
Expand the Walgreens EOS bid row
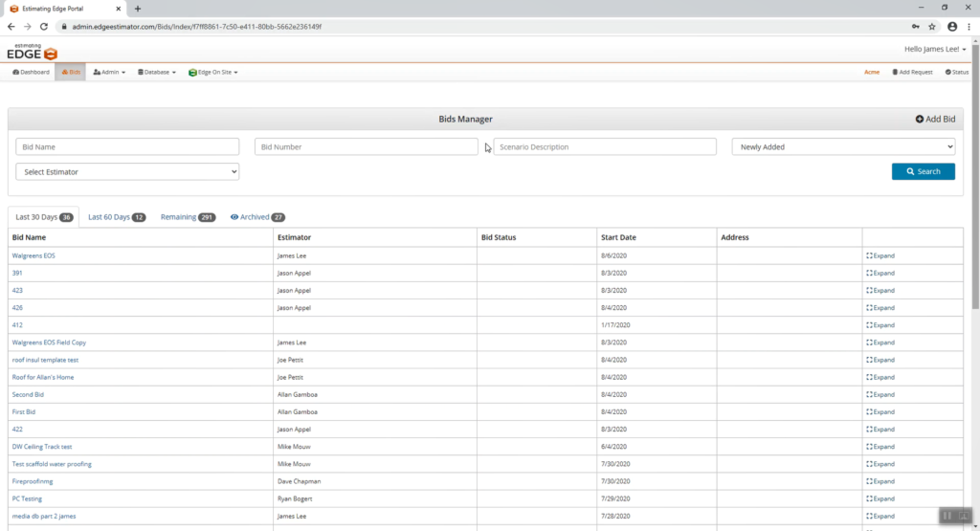pyautogui.click(x=880, y=255)
